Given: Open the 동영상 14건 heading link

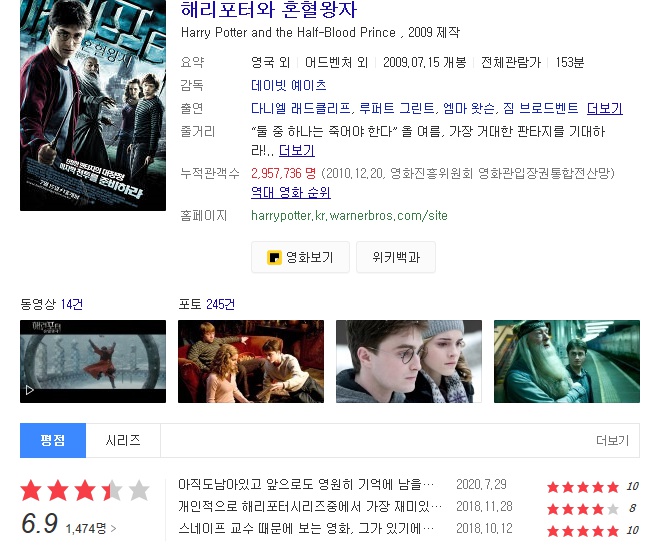Looking at the screenshot, I should (x=51, y=304).
